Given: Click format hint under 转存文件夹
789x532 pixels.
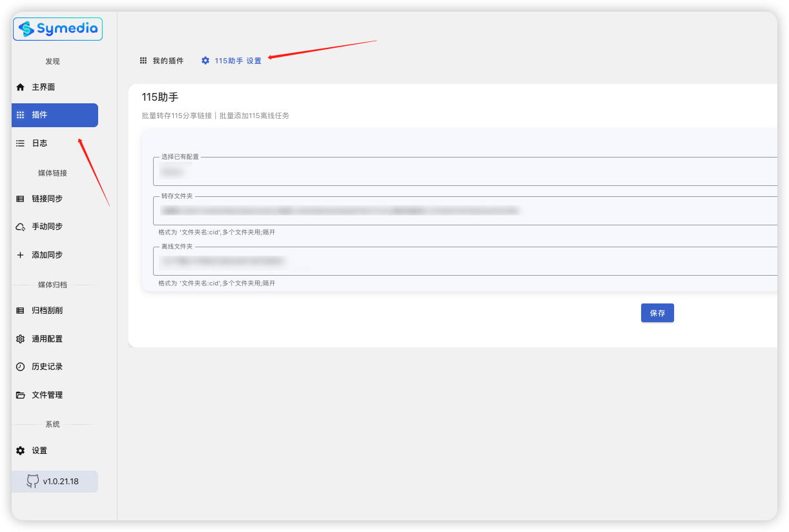Looking at the screenshot, I should click(217, 232).
